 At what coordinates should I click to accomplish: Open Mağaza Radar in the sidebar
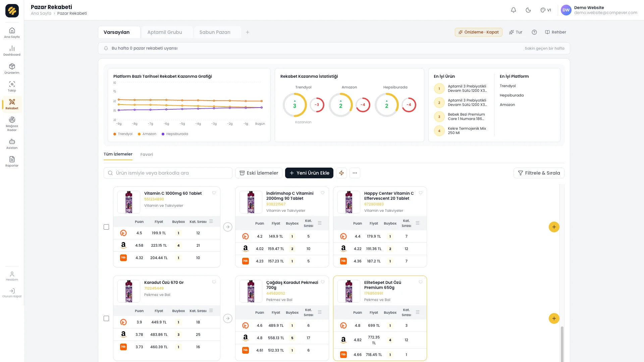click(12, 124)
